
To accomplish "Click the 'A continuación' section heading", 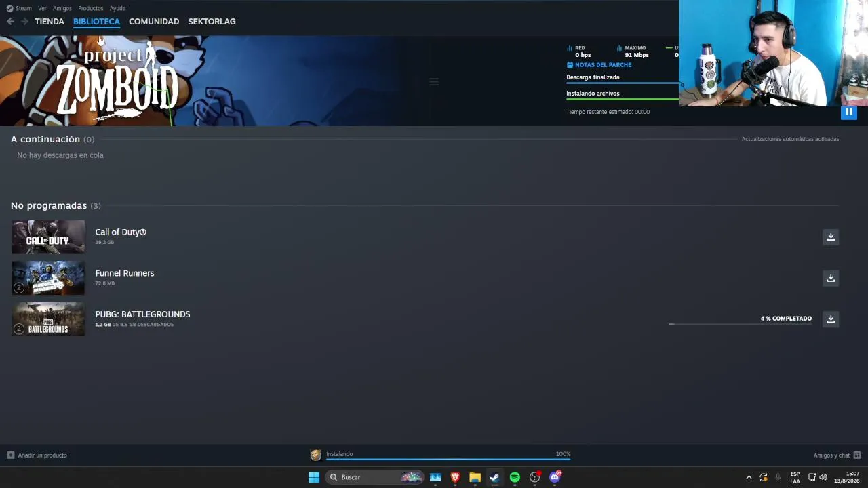I will pyautogui.click(x=45, y=139).
